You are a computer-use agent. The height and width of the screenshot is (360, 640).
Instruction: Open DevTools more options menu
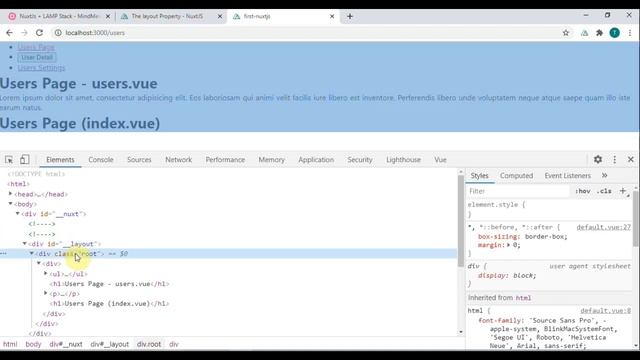pyautogui.click(x=615, y=160)
